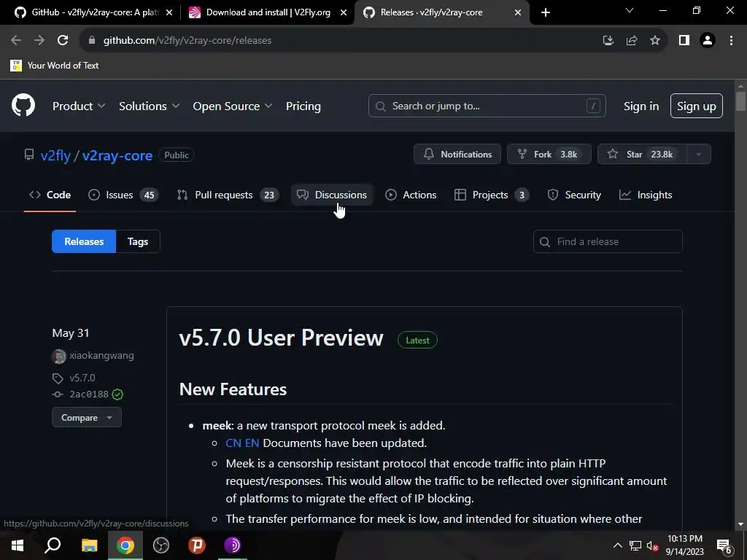Open the GitHub home logo

click(23, 106)
